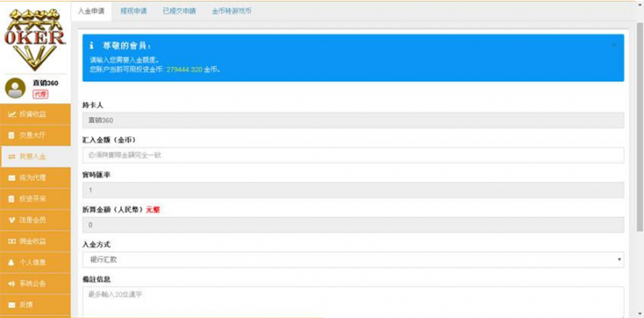Click the user avatar icon
The image size is (644, 318).
15,88
